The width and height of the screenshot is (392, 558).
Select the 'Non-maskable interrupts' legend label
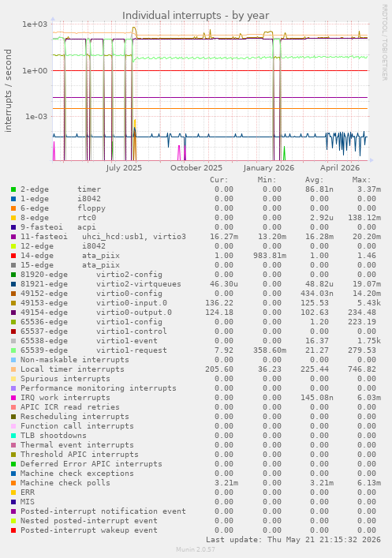coord(75,359)
